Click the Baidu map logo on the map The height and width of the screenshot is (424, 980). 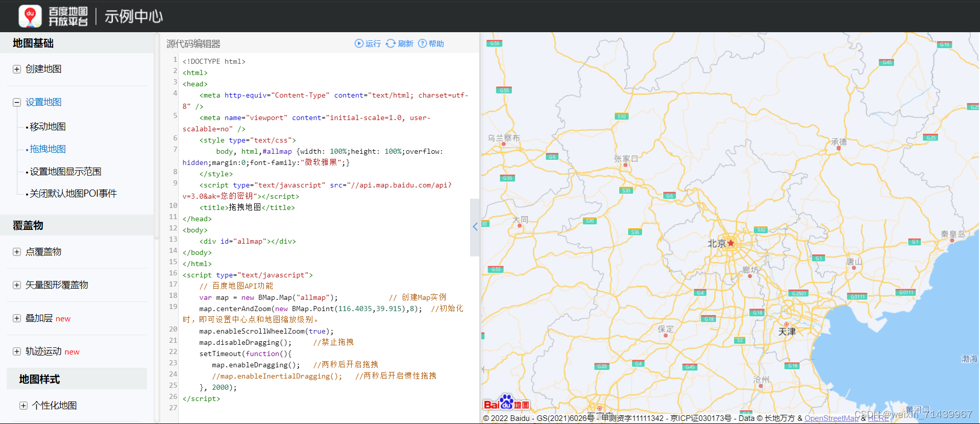pos(507,403)
